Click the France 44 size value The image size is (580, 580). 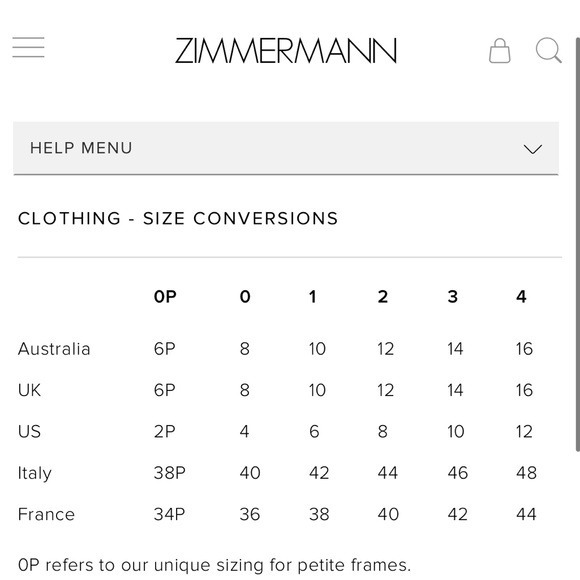[x=526, y=514]
